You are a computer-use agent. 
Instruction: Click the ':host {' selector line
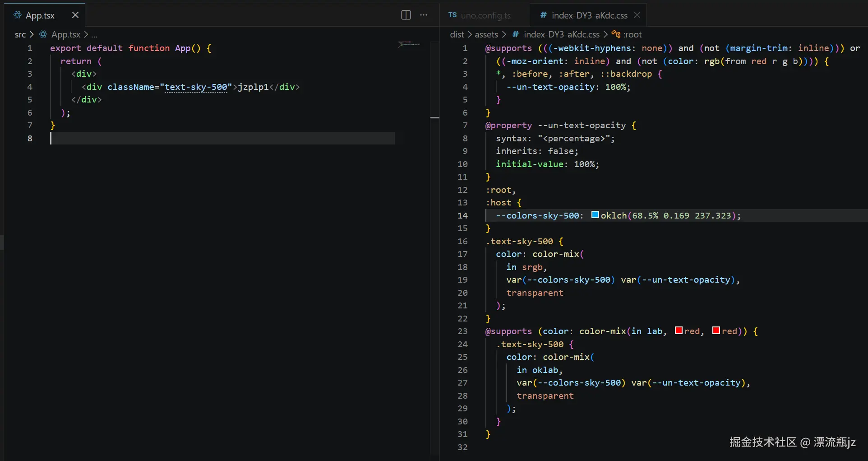click(503, 202)
